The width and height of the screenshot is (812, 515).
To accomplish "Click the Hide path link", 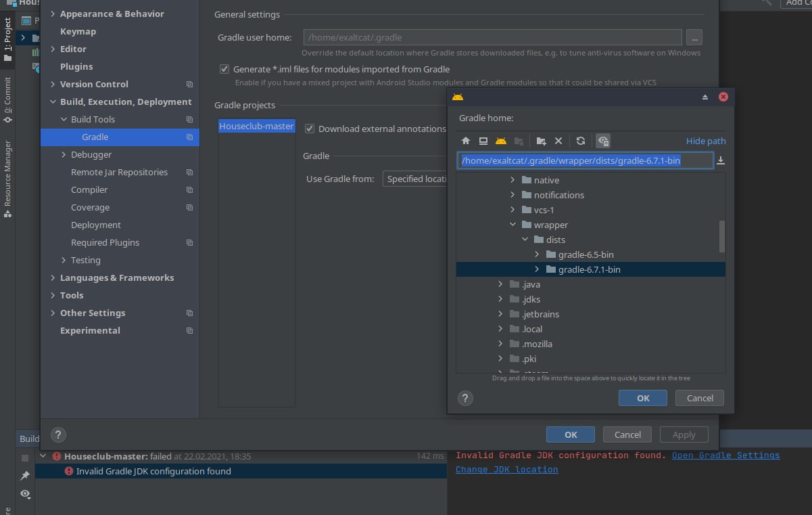I will pyautogui.click(x=706, y=141).
